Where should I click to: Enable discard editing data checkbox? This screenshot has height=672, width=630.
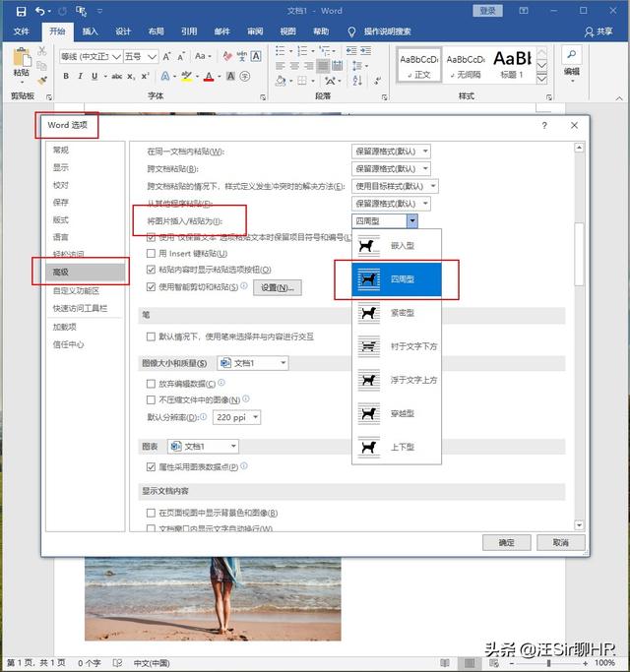151,384
